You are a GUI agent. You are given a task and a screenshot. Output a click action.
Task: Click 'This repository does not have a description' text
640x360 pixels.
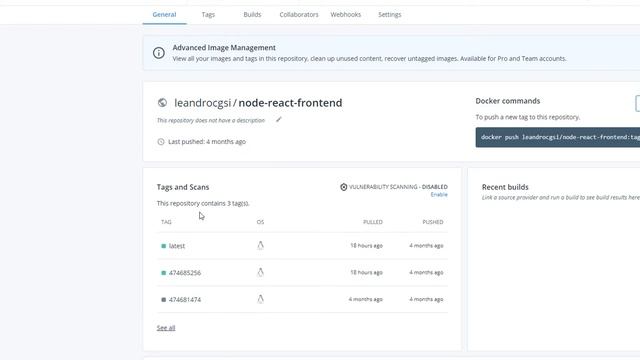pos(211,120)
